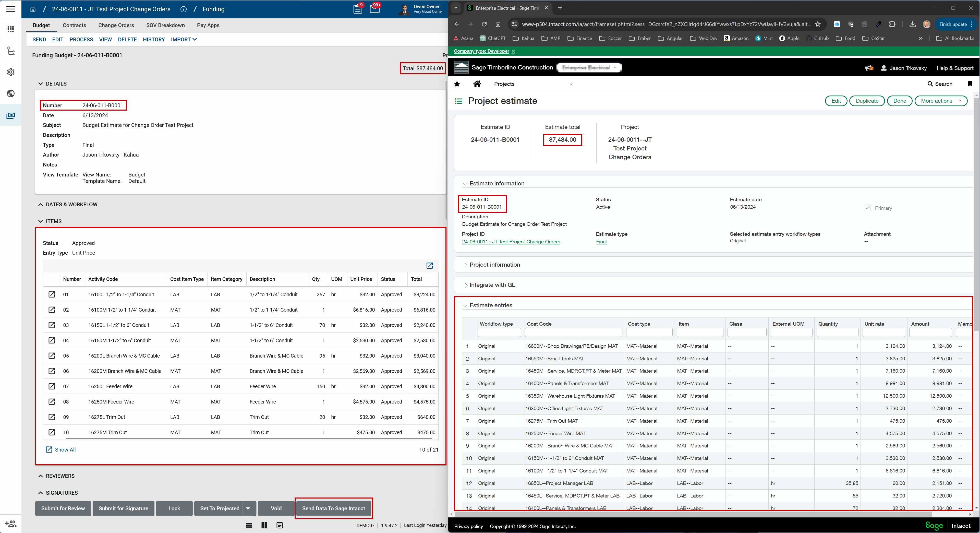The height and width of the screenshot is (533, 980).
Task: Toggle the Primary checkbox
Action: coord(867,208)
